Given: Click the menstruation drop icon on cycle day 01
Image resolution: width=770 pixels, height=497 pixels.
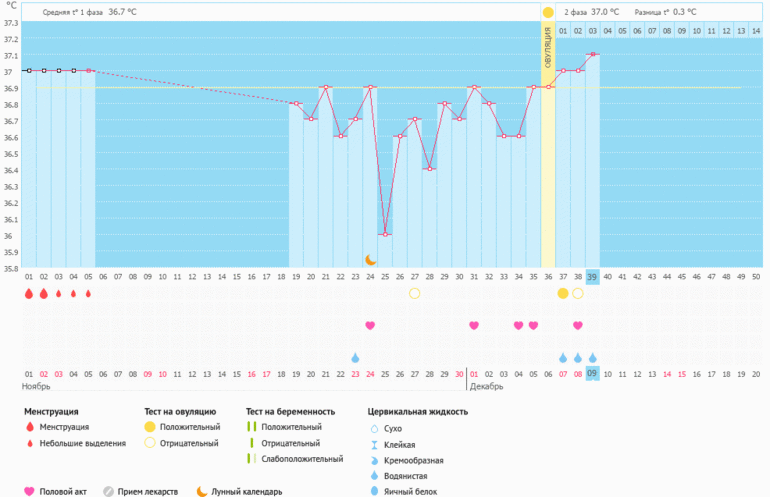Looking at the screenshot, I should [x=29, y=293].
